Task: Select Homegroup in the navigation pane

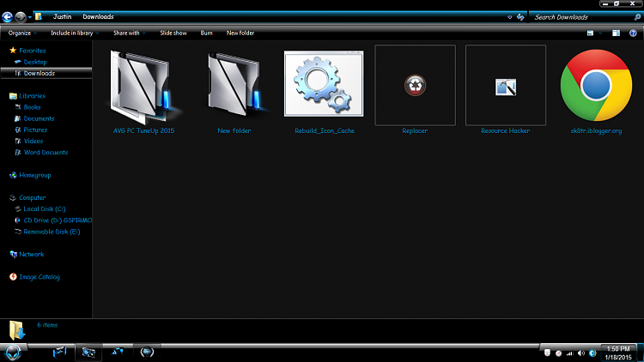Action: pos(35,175)
